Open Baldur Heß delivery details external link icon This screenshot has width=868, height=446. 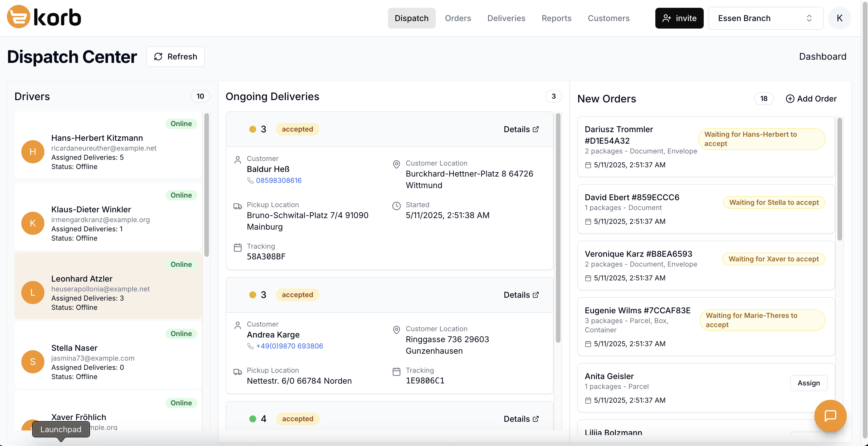(536, 129)
